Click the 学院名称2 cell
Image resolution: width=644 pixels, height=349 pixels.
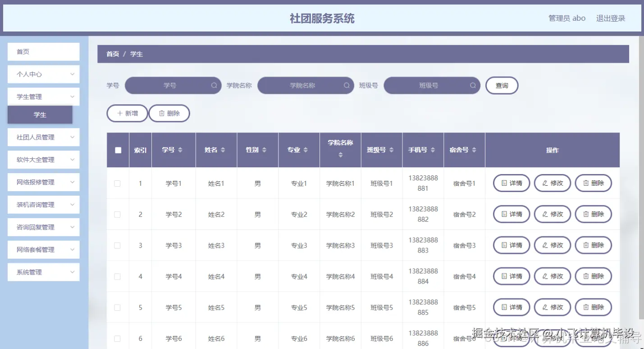point(340,215)
